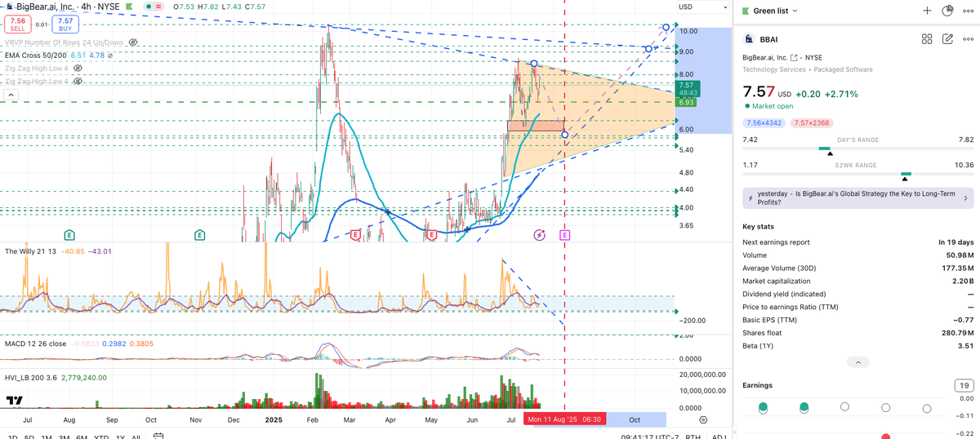Add a note with the pencil icon

pyautogui.click(x=947, y=38)
